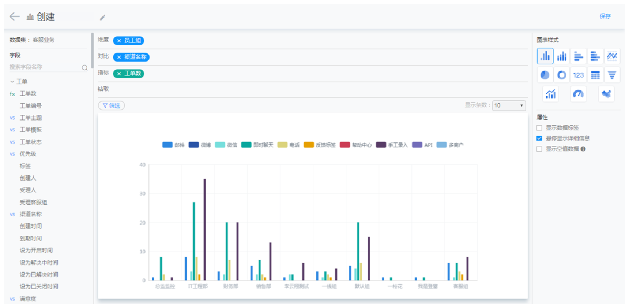Select the 优先级 field
The image size is (644, 304).
click(28, 154)
